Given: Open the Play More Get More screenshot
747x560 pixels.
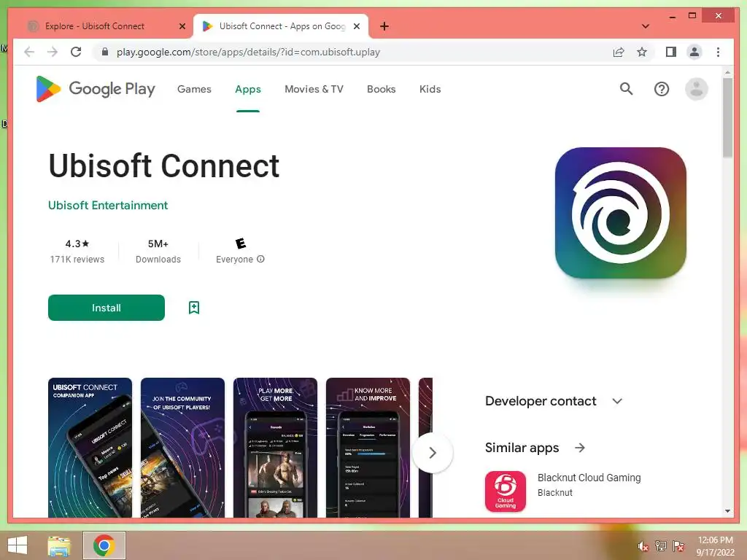Looking at the screenshot, I should tap(275, 448).
